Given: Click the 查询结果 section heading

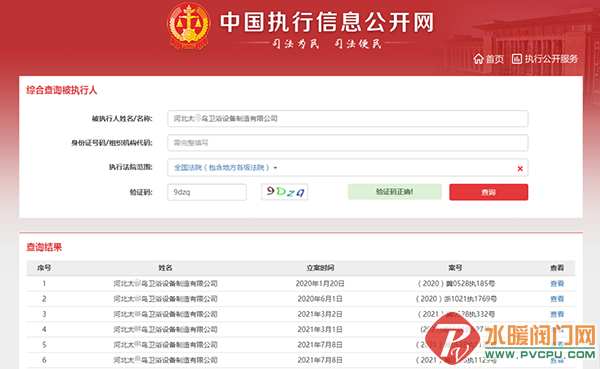Looking at the screenshot, I should [44, 247].
